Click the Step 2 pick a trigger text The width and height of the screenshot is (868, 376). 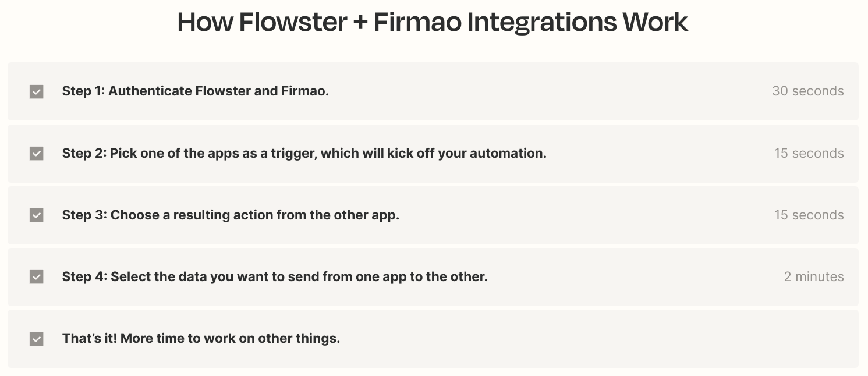(x=304, y=153)
